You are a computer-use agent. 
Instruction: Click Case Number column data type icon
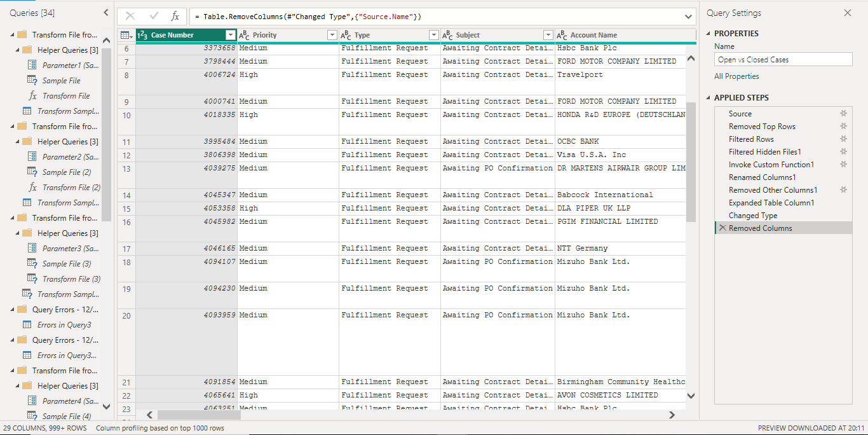coord(142,35)
